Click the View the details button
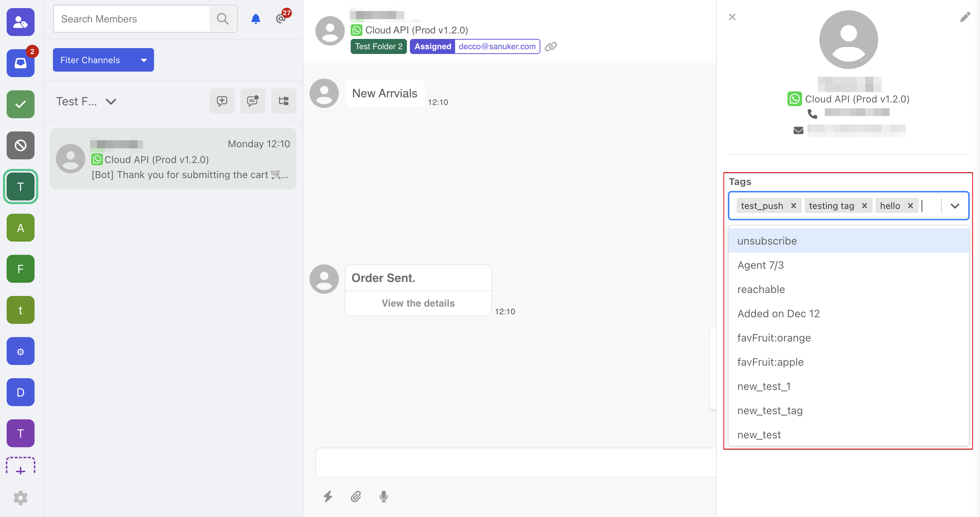Image resolution: width=980 pixels, height=517 pixels. click(418, 303)
